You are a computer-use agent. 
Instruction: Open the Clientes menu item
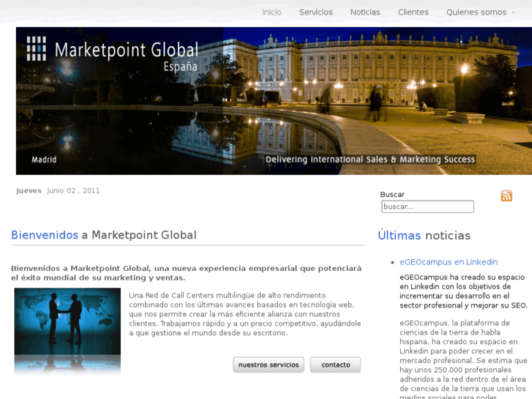(x=413, y=12)
